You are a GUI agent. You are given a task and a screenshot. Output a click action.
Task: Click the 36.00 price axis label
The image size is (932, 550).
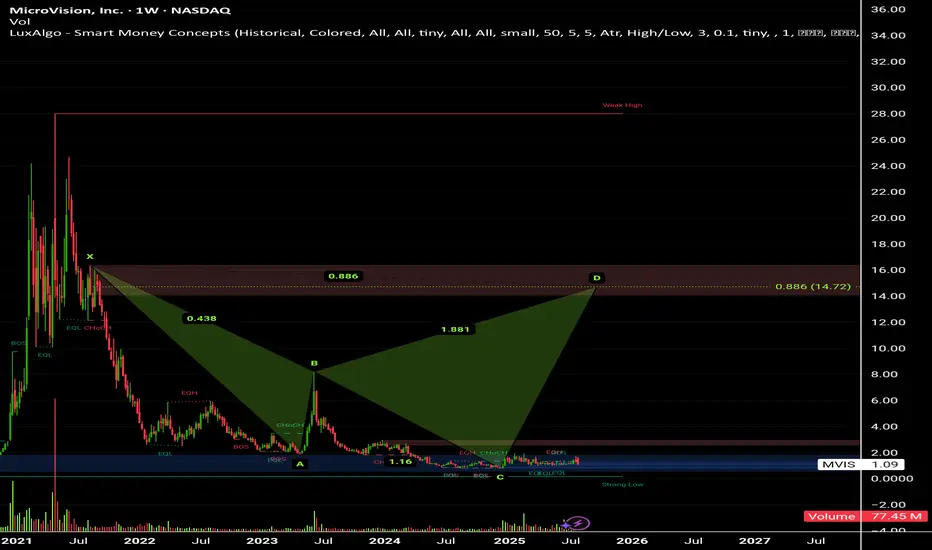pyautogui.click(x=888, y=10)
